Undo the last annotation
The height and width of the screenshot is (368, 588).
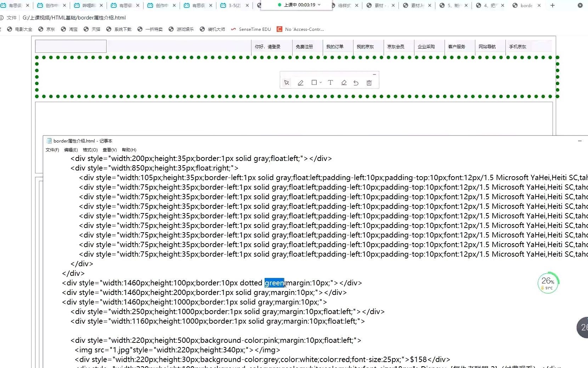(356, 83)
